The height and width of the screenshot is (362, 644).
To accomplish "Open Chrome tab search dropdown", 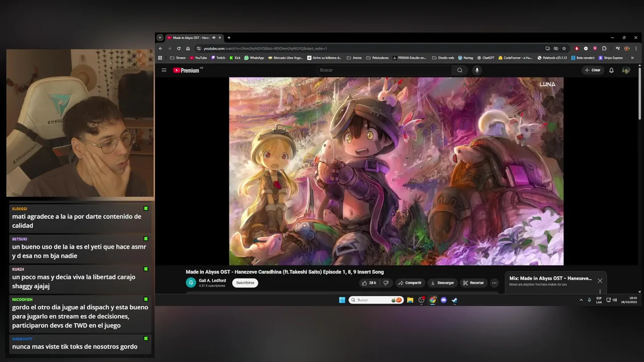I will [x=160, y=38].
